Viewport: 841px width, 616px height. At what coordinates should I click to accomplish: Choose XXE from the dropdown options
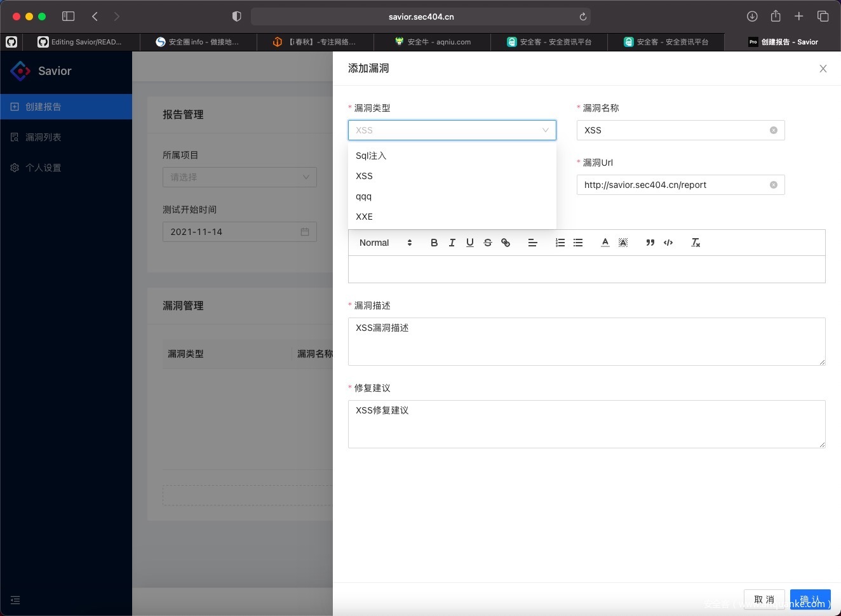(x=365, y=217)
